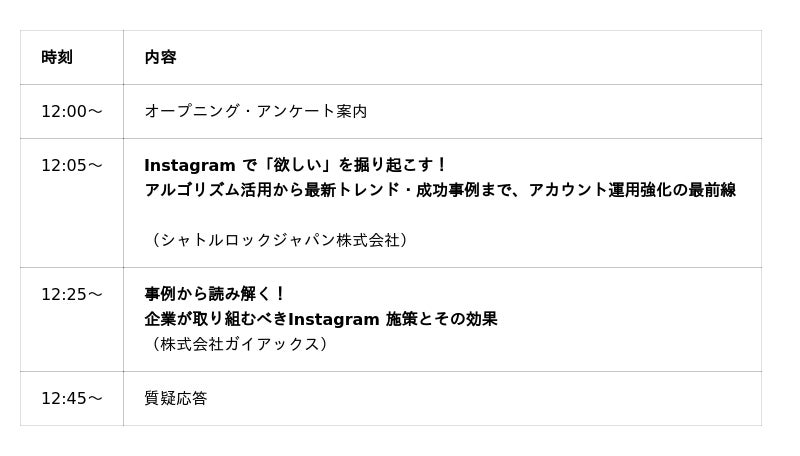Select the 12:25～ time cell
800x456 pixels.
coord(71,294)
